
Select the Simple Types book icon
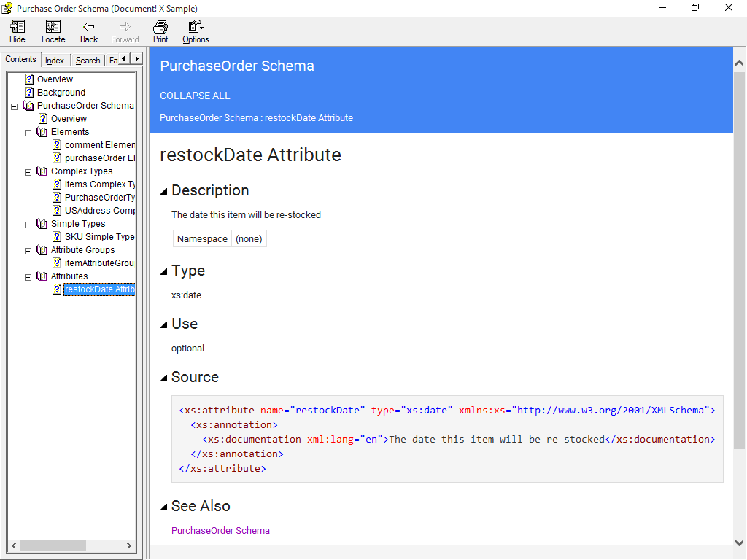(42, 224)
